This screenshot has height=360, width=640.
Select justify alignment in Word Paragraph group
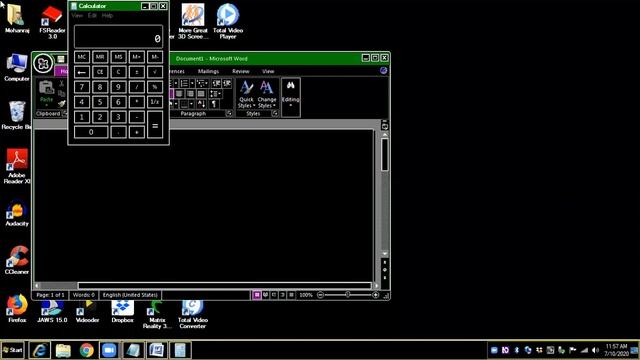201,94
